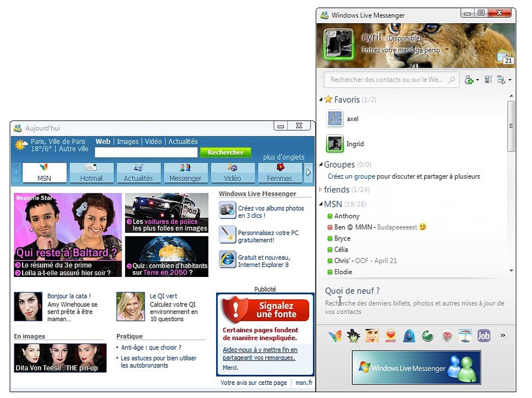The height and width of the screenshot is (398, 532).
Task: Click the amour heart tab icon
Action: [390, 336]
